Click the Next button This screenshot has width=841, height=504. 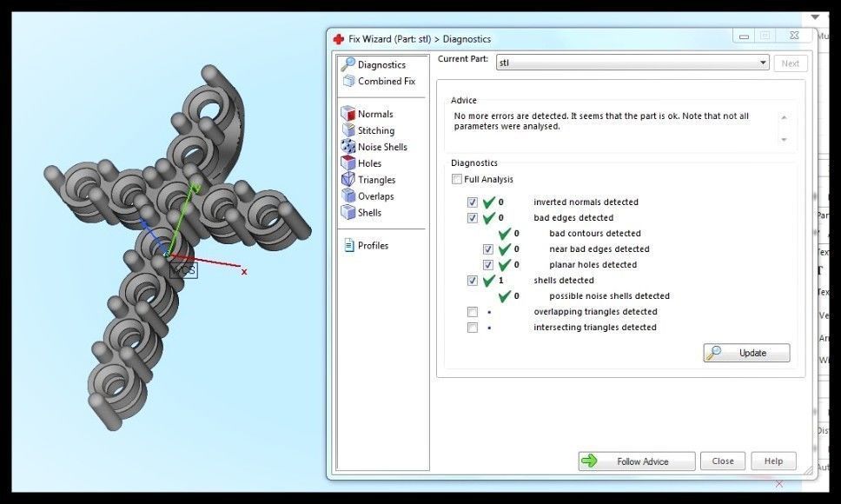pos(790,63)
